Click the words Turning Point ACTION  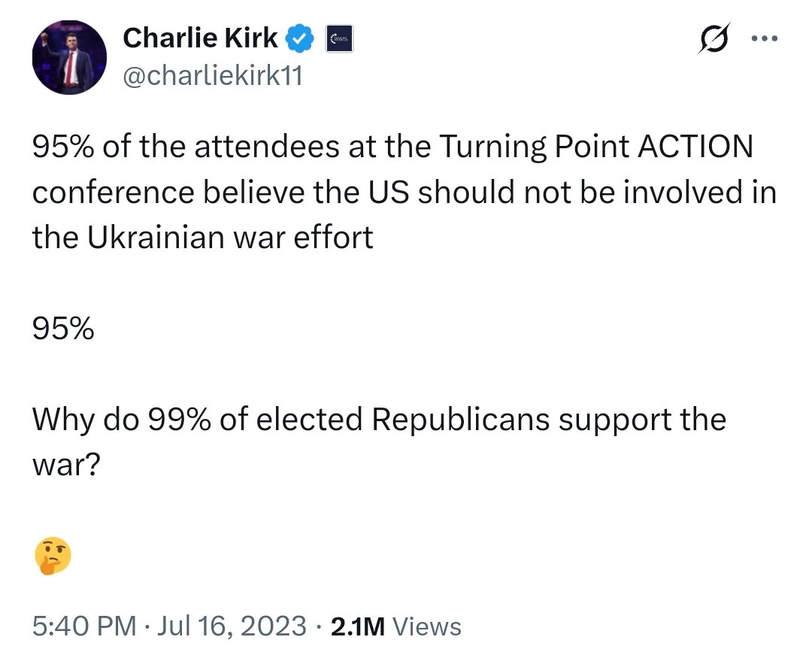[595, 147]
